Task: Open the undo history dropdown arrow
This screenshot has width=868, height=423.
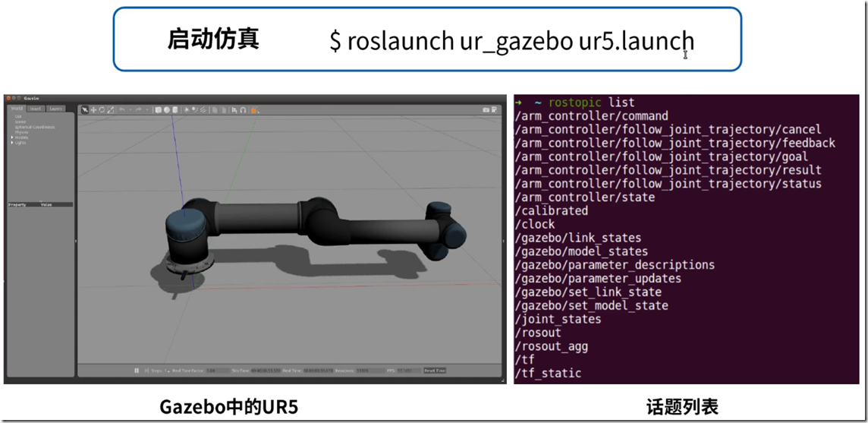Action: [x=130, y=110]
